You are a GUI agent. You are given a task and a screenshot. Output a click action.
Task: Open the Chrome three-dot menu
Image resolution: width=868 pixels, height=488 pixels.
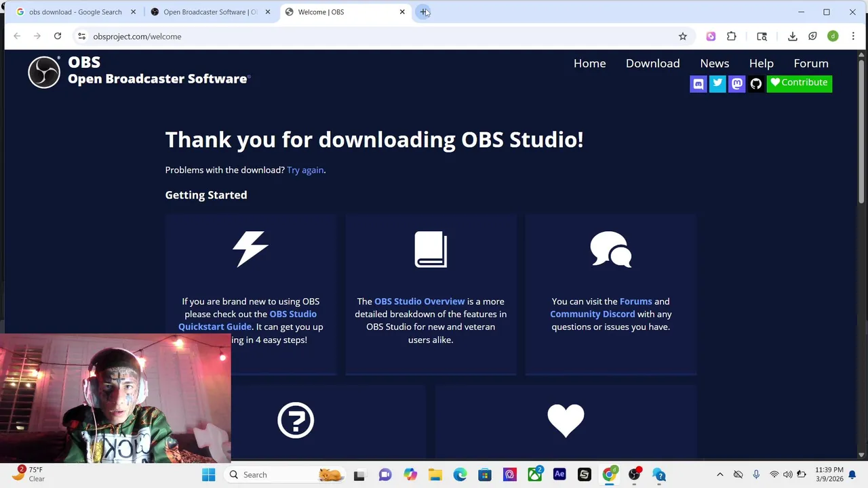click(x=853, y=37)
